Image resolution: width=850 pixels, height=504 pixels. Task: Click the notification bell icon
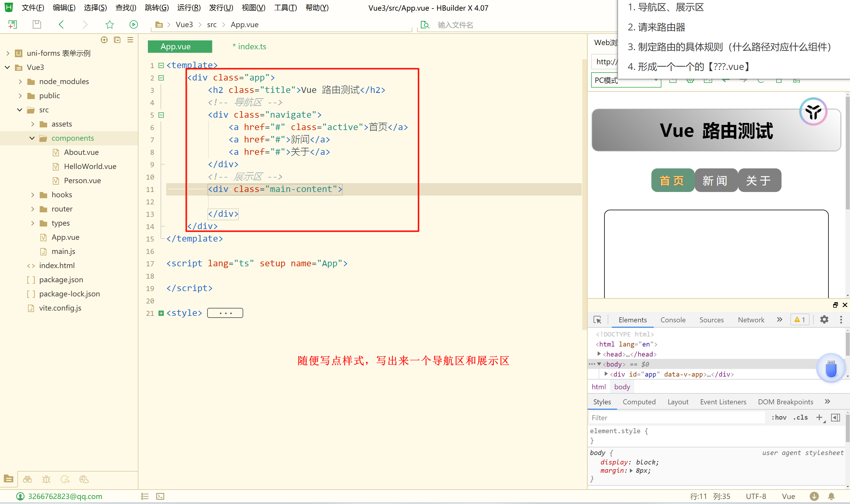tap(831, 496)
